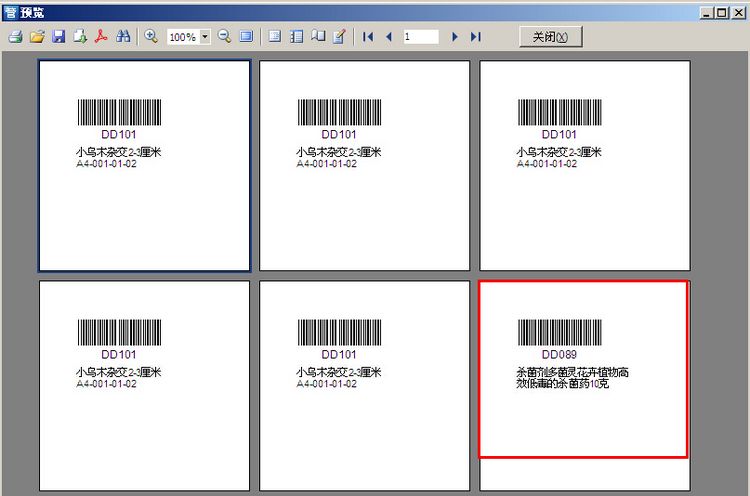
Task: Open Find with binoculars icon
Action: pos(123,37)
